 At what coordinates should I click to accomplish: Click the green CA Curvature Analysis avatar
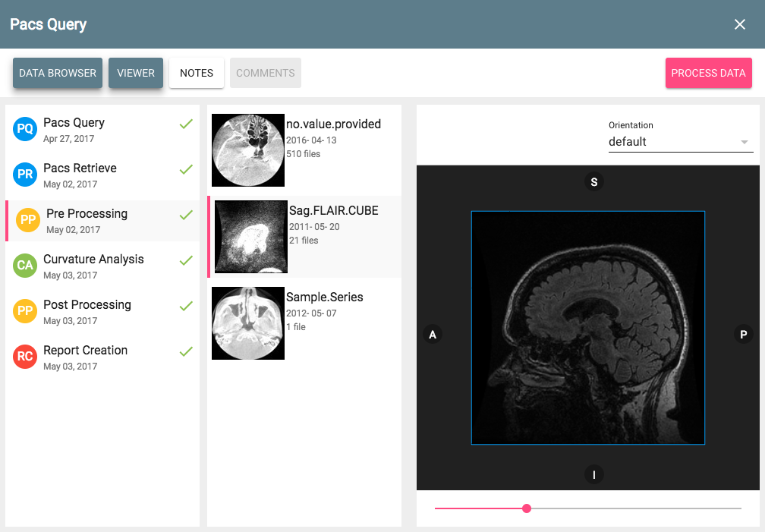click(x=25, y=266)
